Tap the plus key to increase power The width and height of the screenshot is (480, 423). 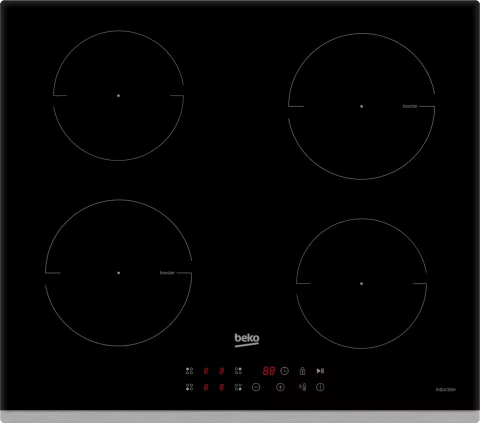coord(280,387)
